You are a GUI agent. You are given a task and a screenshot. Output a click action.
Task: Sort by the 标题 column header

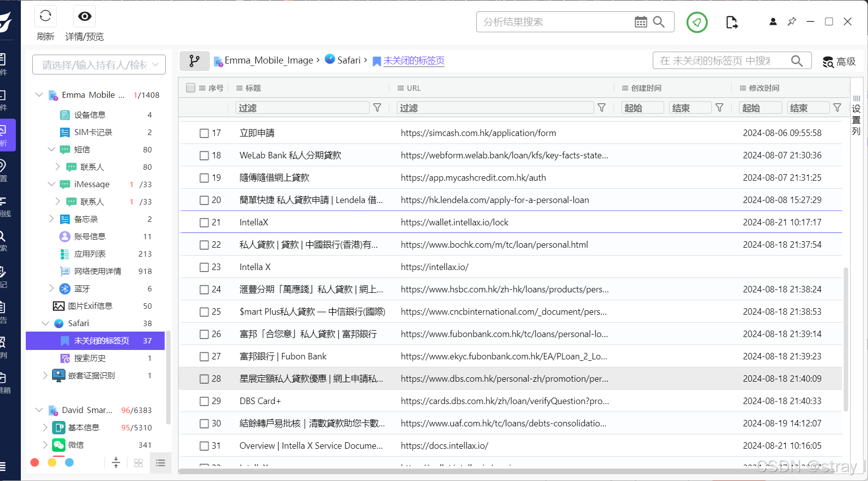pos(253,88)
